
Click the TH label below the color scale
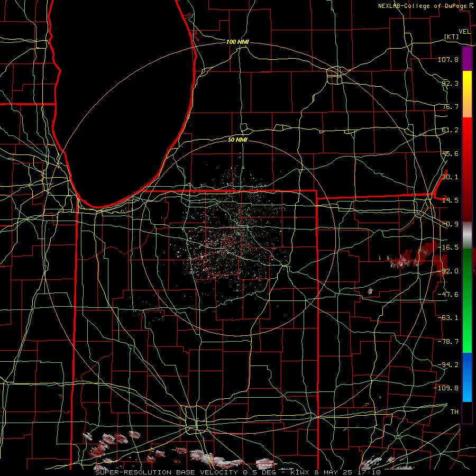coord(454,411)
